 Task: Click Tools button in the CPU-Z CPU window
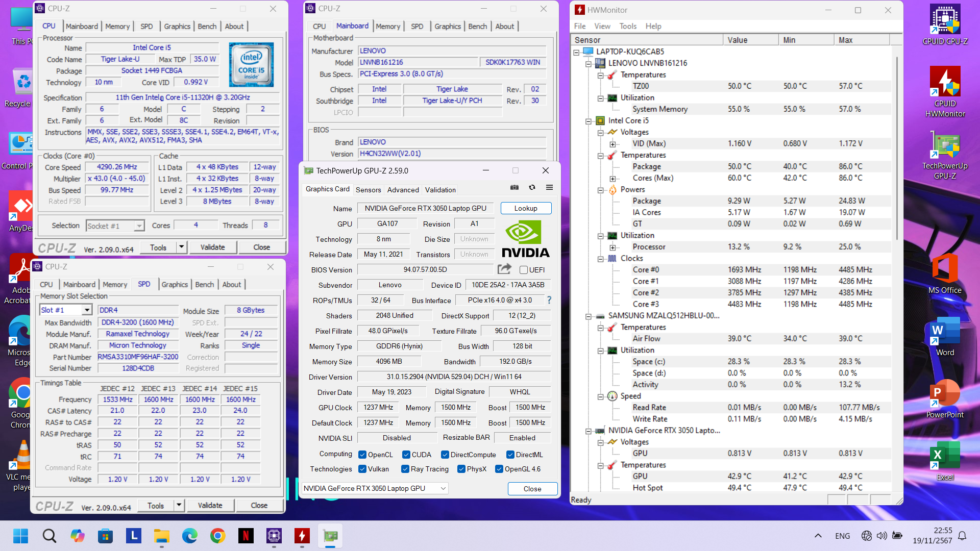158,247
